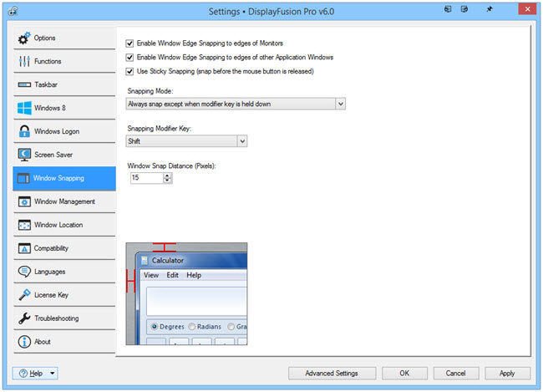Viewport: 543px width, 392px height.
Task: Click the Window Snapping icon
Action: [23, 178]
